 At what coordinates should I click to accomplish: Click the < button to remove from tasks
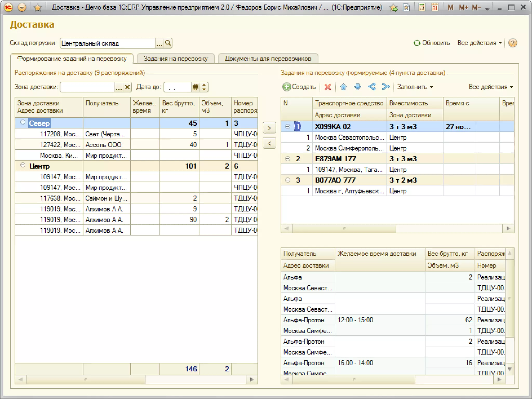(269, 143)
